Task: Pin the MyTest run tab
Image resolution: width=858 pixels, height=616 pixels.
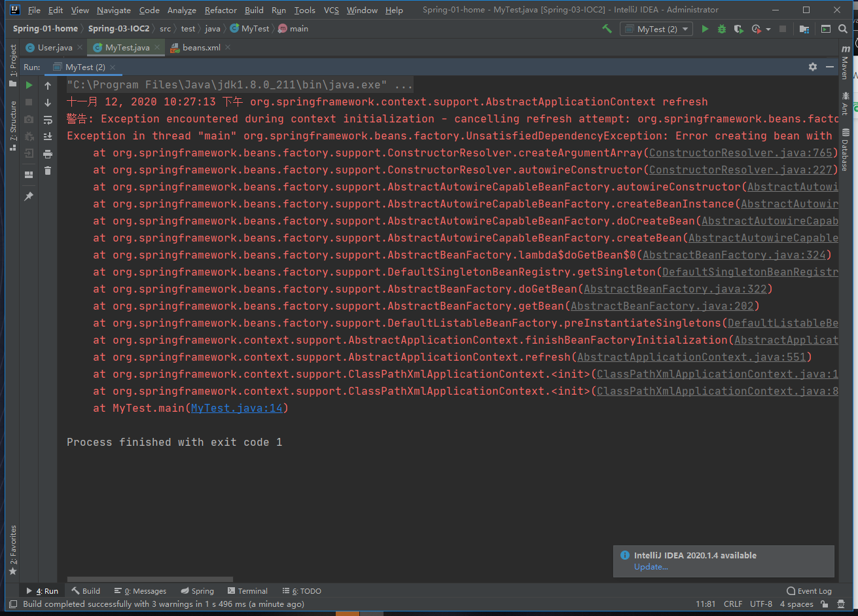Action: point(29,196)
